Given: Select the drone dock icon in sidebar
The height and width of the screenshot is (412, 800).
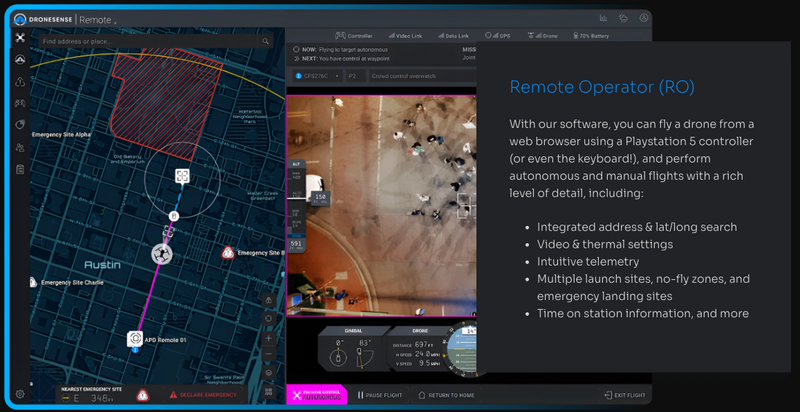Looking at the screenshot, I should [x=20, y=60].
